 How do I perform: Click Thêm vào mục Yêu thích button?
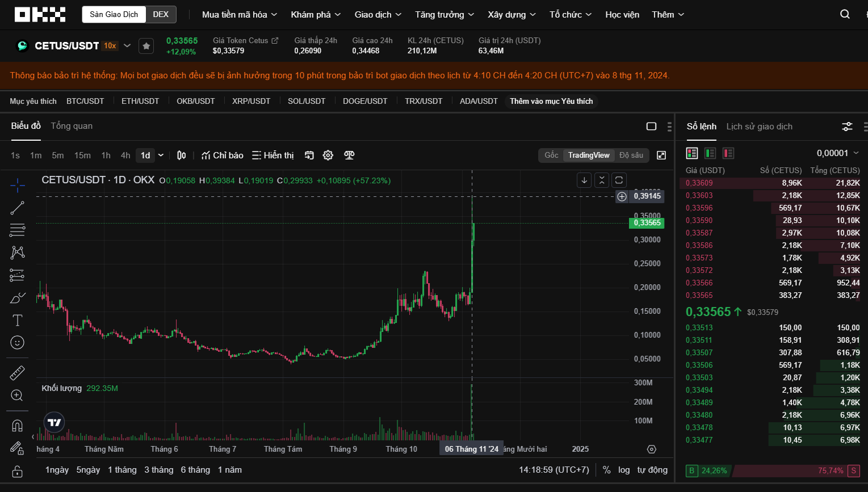pyautogui.click(x=551, y=101)
